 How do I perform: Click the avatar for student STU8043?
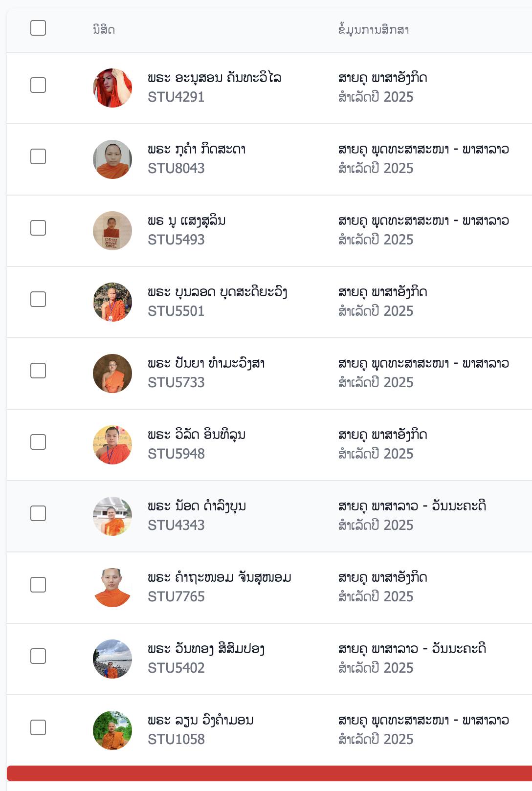(112, 159)
